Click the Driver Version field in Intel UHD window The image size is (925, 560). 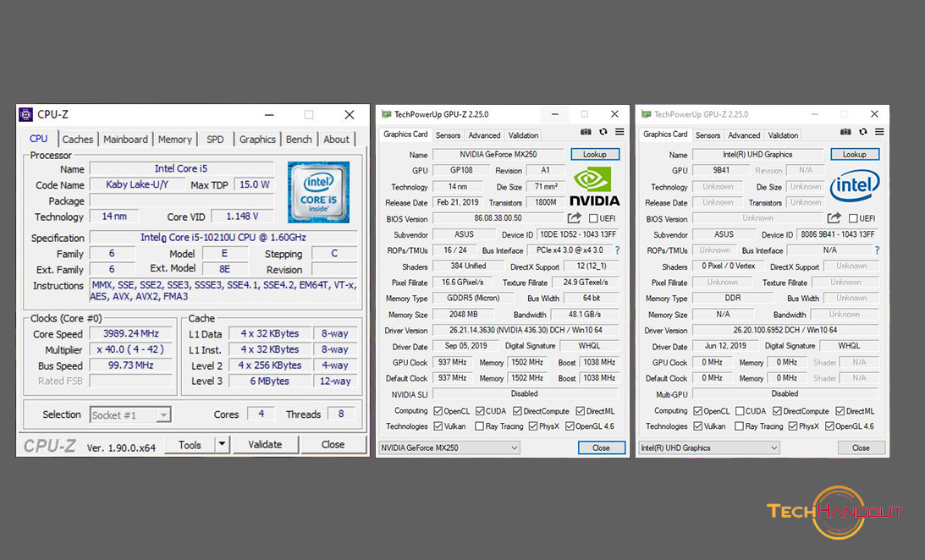click(x=785, y=330)
